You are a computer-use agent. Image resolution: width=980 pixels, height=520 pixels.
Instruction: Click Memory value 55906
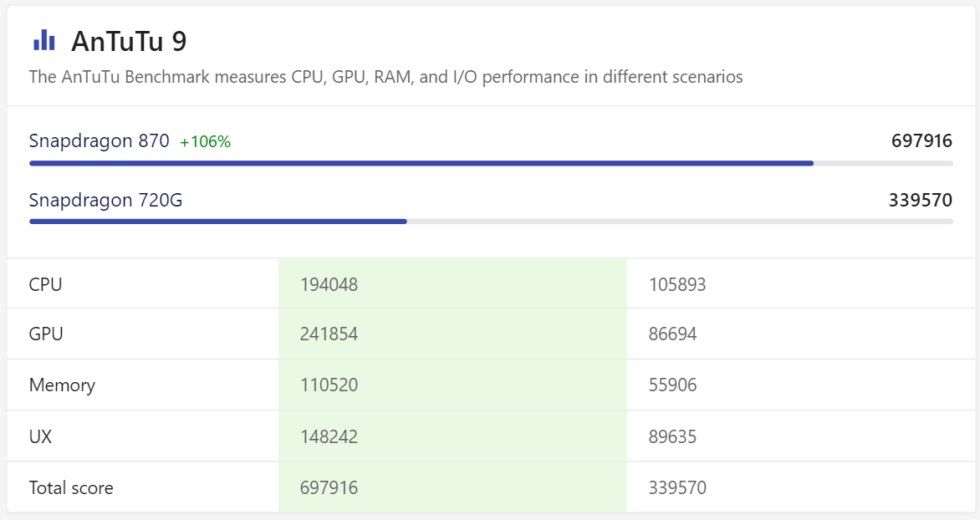[672, 385]
